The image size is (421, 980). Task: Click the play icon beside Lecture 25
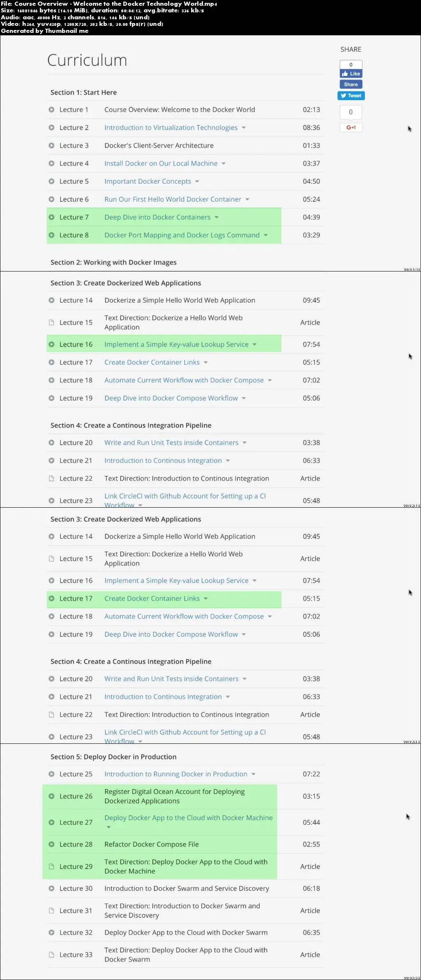(x=51, y=774)
